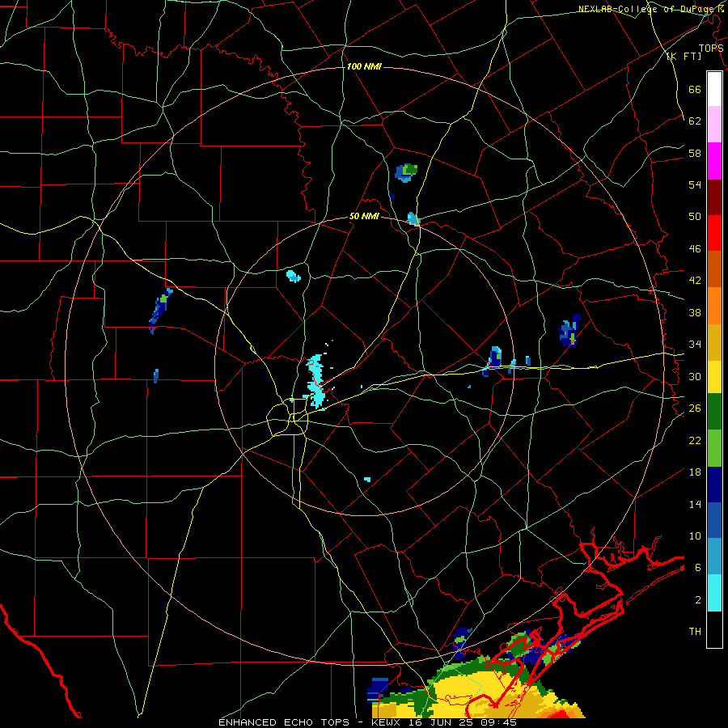Click the light pink legend swatch

[x=714, y=124]
